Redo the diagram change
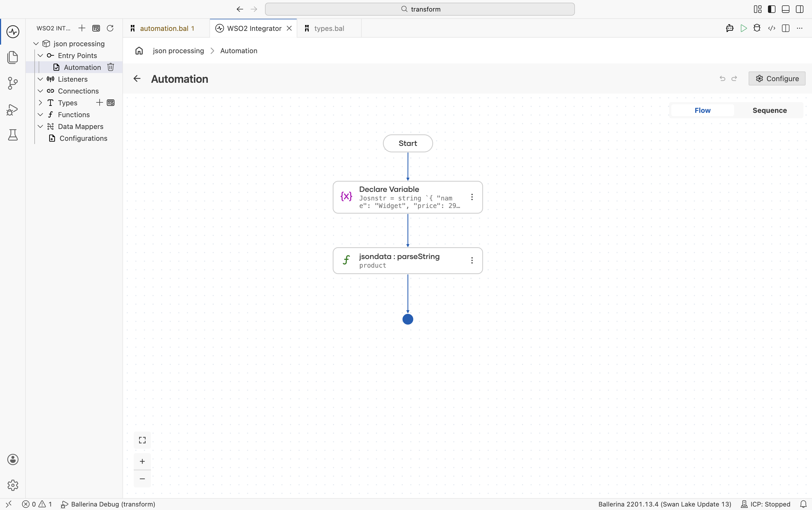 [734, 78]
